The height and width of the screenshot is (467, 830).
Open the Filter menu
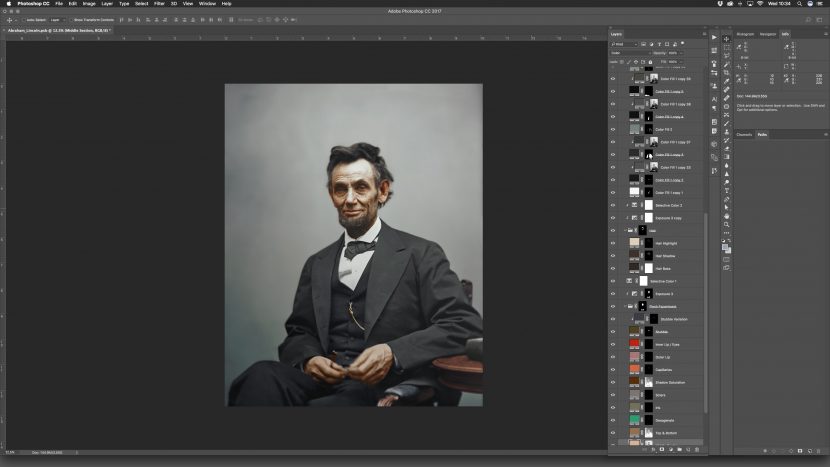pyautogui.click(x=159, y=4)
